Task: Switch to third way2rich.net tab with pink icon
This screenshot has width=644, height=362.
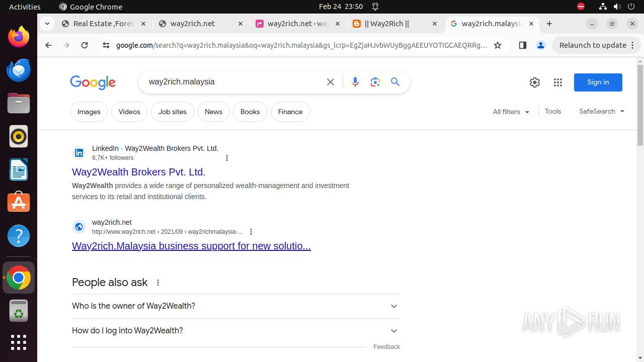Action: (298, 24)
